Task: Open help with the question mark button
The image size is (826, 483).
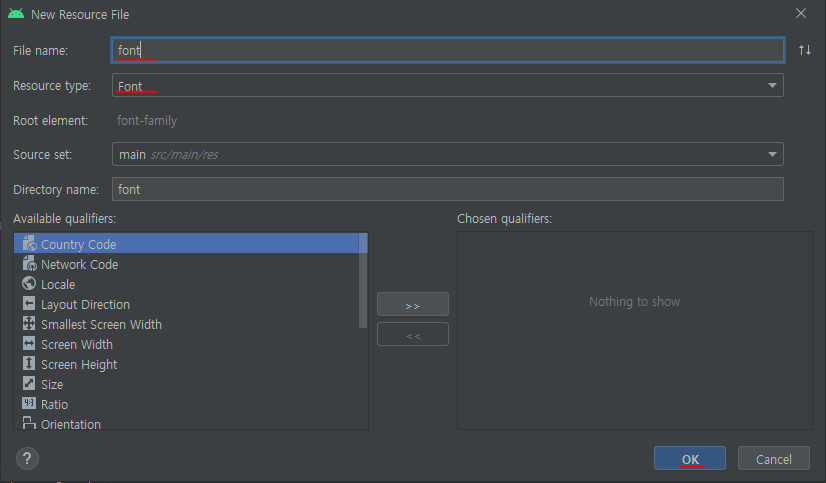Action: coord(27,458)
